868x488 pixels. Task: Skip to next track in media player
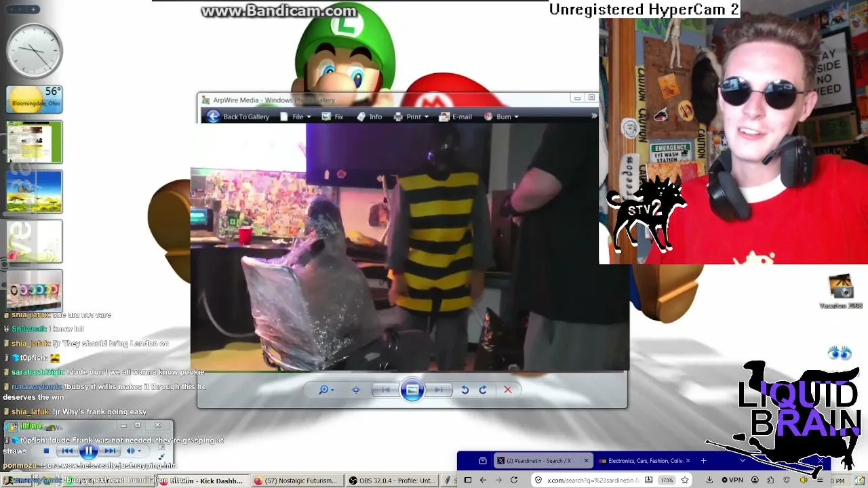[x=110, y=451]
